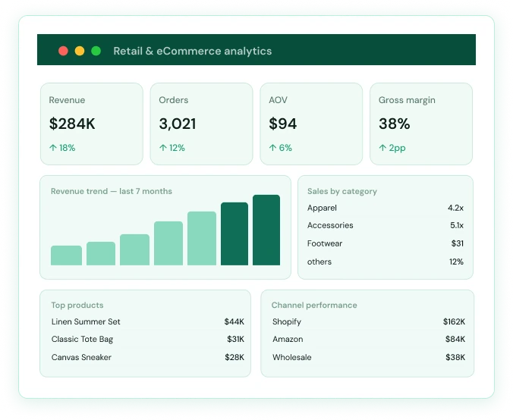Click the second dark green revenue bar
Image resolution: width=513 pixels, height=420 pixels.
tap(266, 230)
